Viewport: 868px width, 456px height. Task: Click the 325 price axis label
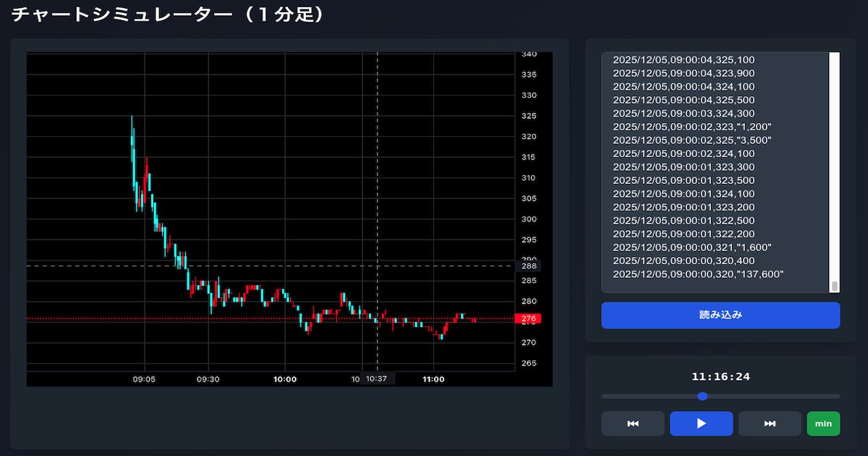(x=529, y=116)
